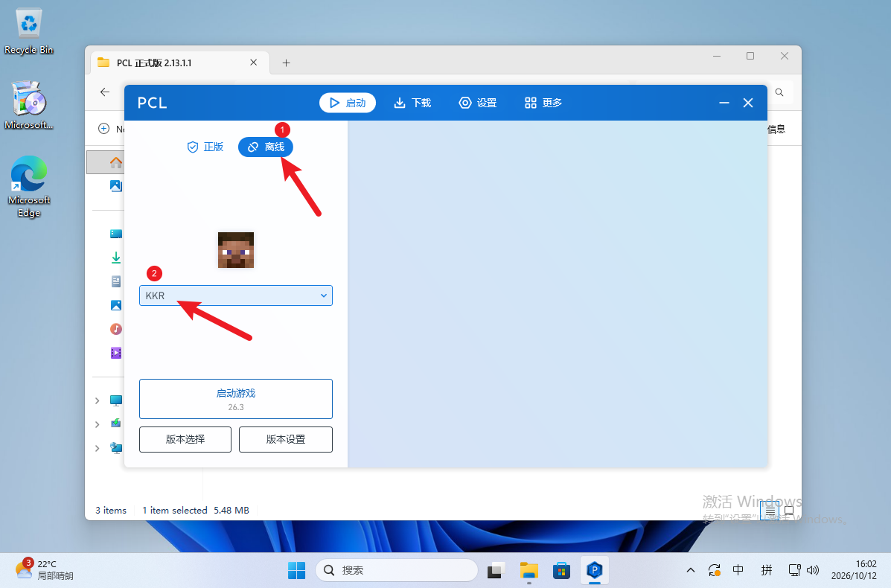Switch Explorer to details view icon

770,511
